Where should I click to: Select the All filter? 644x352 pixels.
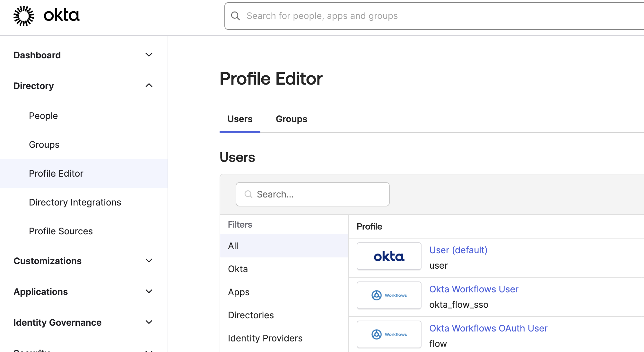[x=284, y=246]
